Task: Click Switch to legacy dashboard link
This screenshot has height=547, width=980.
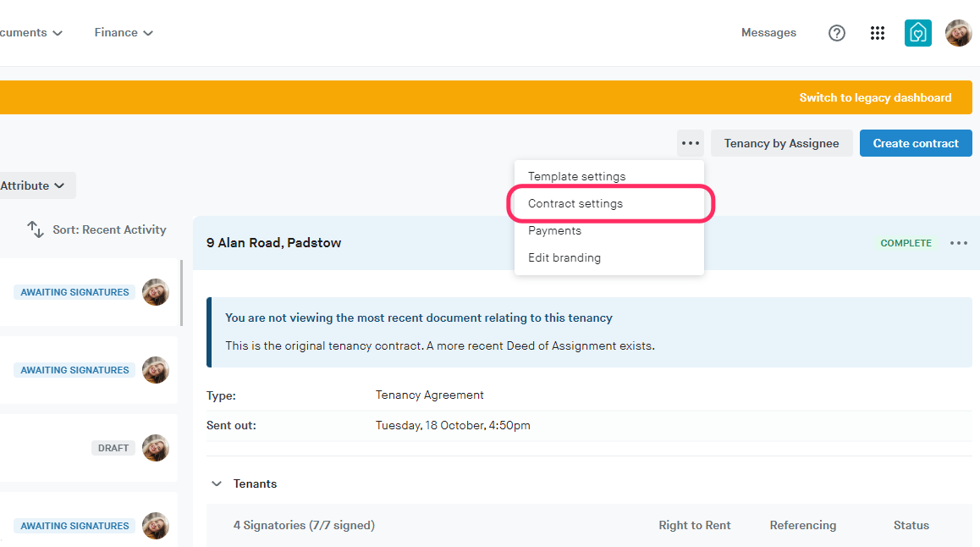Action: point(875,97)
